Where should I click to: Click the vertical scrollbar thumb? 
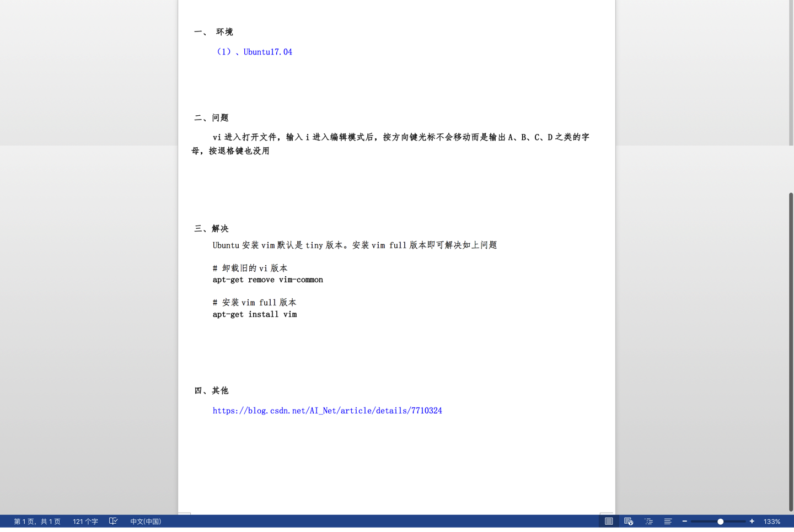791,352
